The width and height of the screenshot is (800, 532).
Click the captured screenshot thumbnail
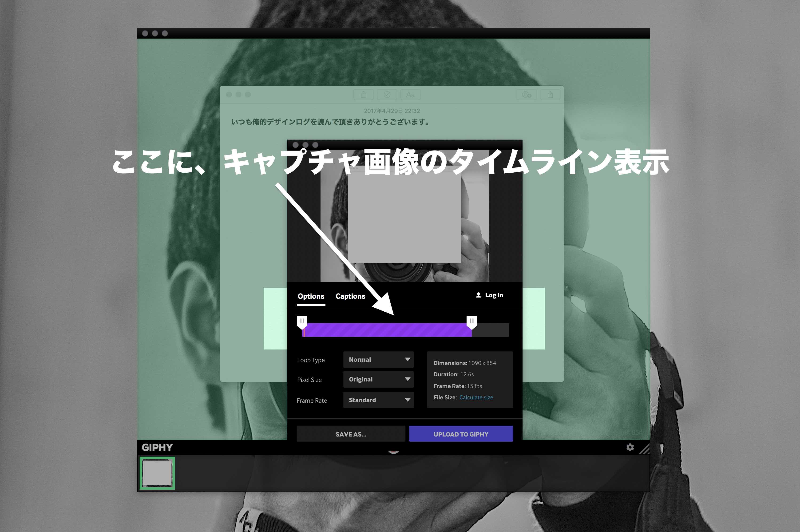click(158, 473)
